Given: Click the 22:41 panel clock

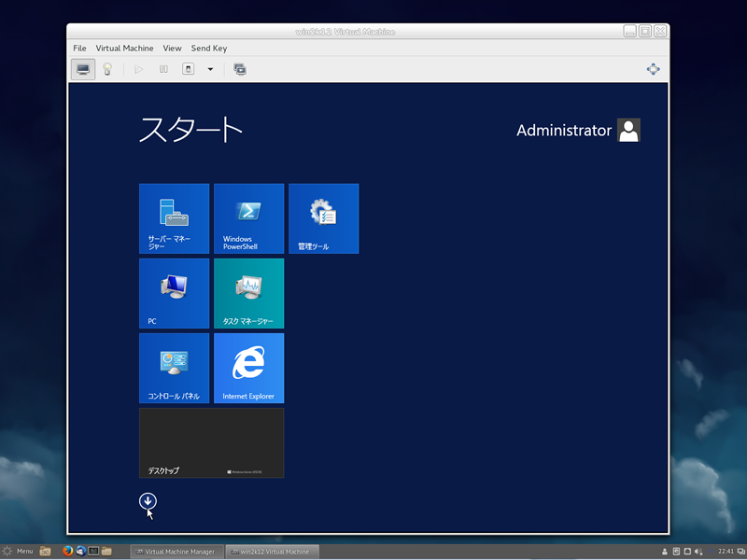Looking at the screenshot, I should point(726,552).
